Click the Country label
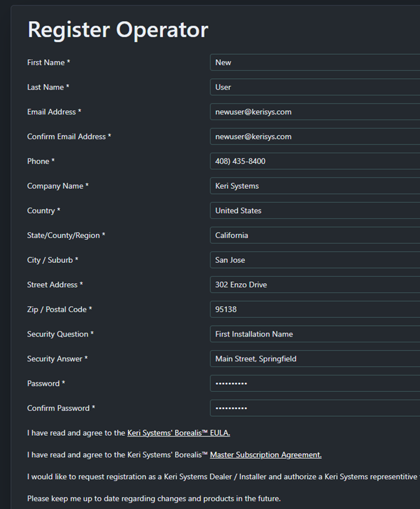420x509 pixels. pyautogui.click(x=44, y=211)
